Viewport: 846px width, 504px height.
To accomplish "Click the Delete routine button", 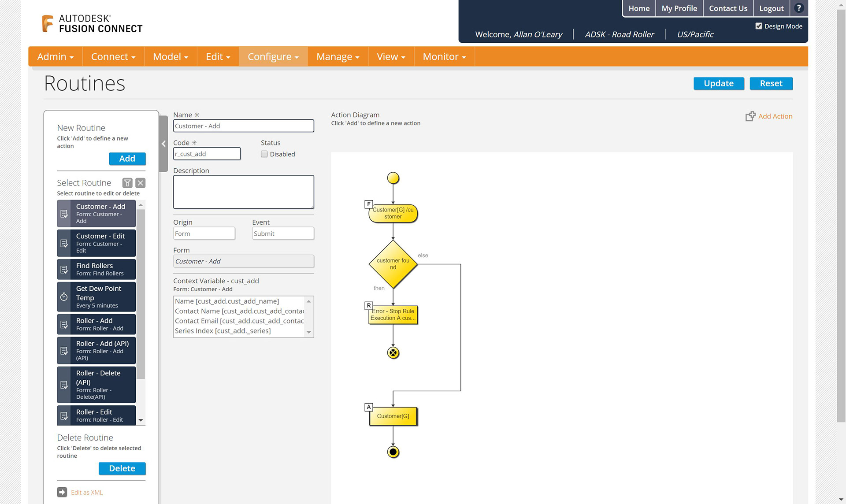I will click(122, 468).
